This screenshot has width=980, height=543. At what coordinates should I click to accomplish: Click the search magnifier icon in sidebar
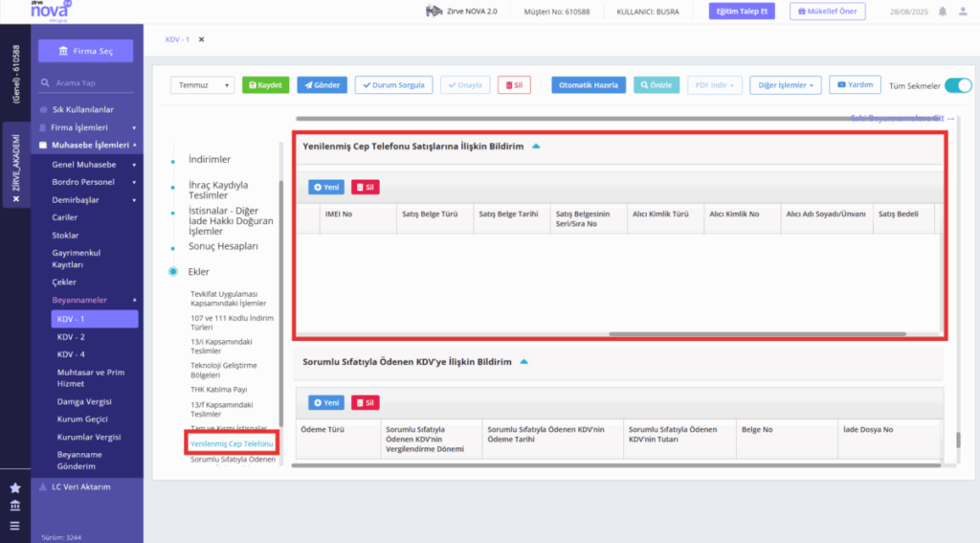45,82
